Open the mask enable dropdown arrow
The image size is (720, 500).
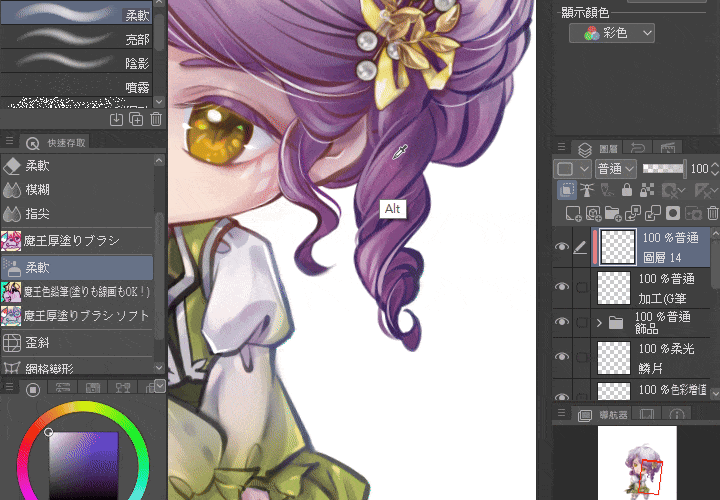tap(681, 190)
